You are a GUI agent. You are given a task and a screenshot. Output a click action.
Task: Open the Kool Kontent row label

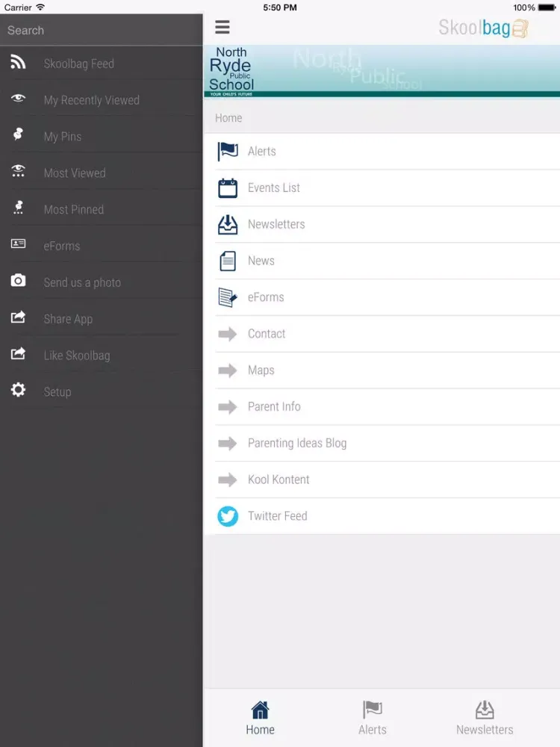tap(279, 480)
